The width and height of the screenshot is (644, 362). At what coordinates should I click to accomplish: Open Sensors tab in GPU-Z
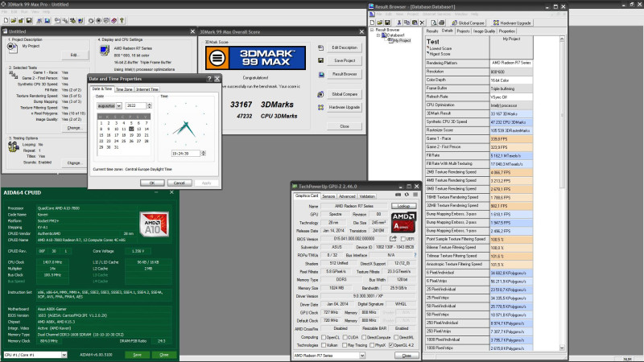click(328, 196)
